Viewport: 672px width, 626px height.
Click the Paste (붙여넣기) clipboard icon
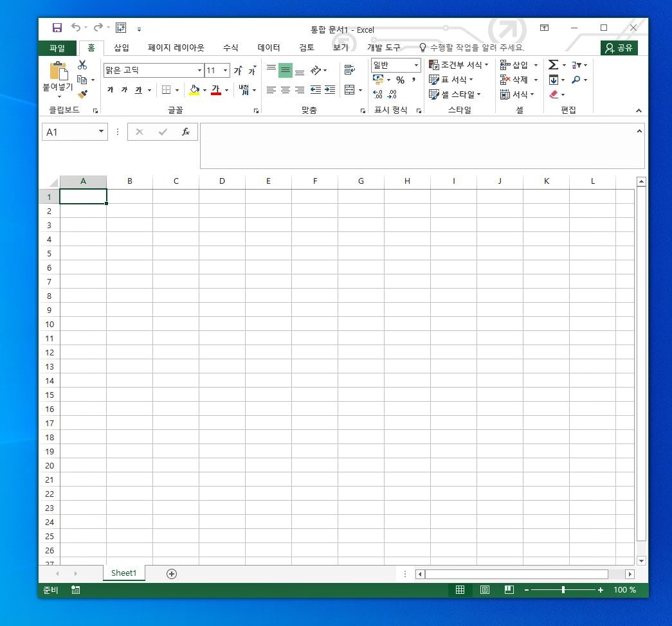pos(59,71)
